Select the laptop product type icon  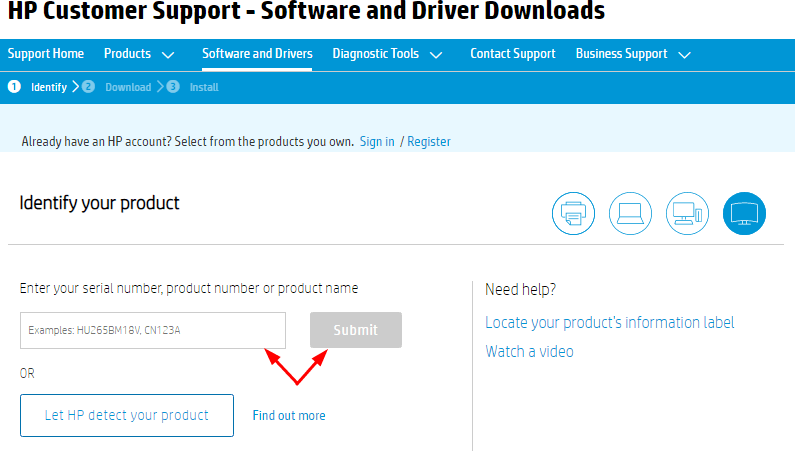tap(630, 213)
